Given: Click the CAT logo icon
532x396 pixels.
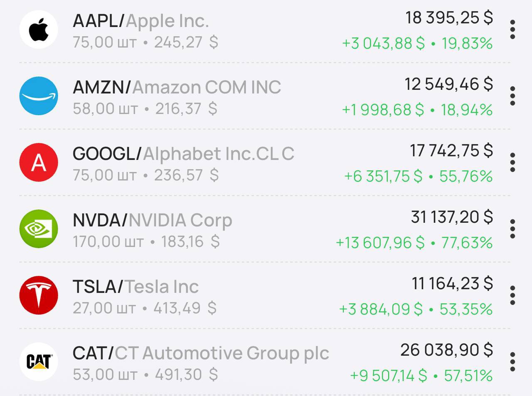Looking at the screenshot, I should [39, 362].
